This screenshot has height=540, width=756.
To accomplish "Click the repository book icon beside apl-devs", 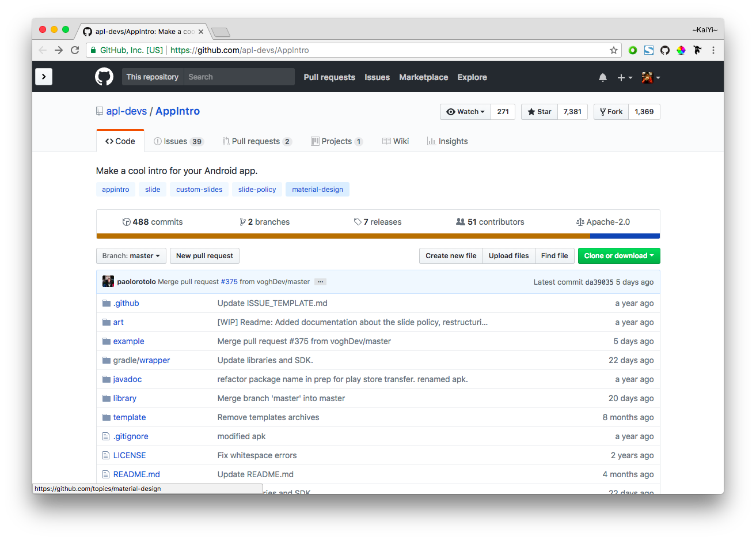I will 100,111.
